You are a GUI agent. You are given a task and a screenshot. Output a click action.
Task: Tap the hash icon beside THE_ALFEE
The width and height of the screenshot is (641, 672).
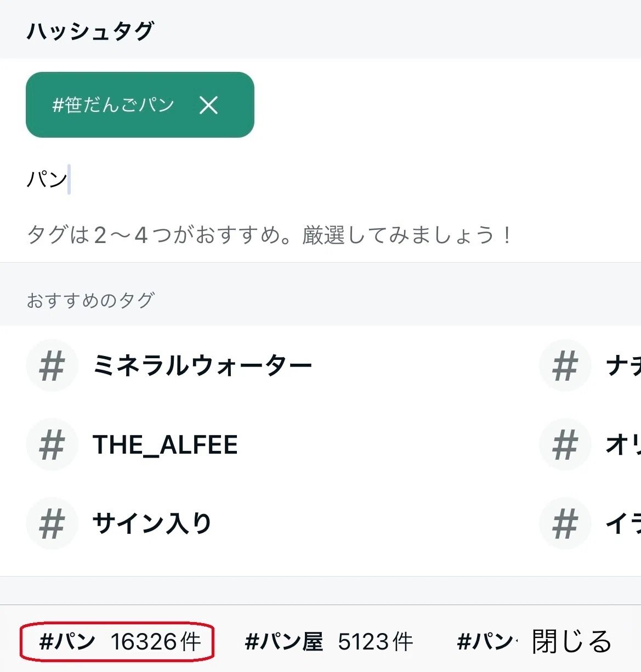point(52,444)
